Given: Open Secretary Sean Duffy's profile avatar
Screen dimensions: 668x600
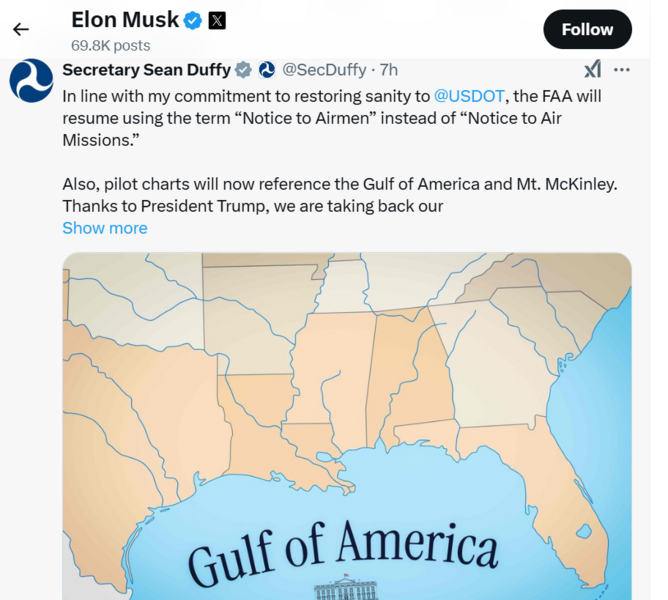Looking at the screenshot, I should coord(31,81).
